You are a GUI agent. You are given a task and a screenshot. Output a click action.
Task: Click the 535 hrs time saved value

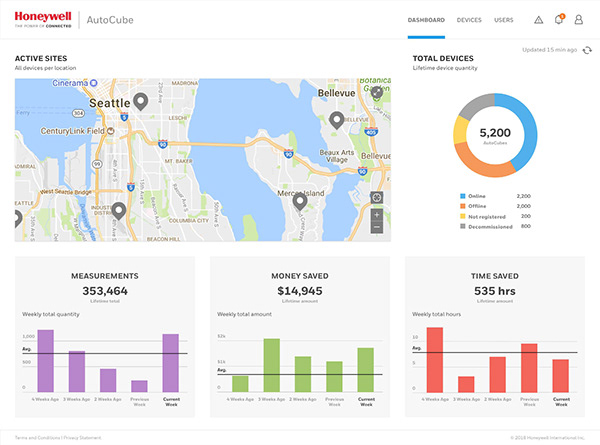(495, 291)
